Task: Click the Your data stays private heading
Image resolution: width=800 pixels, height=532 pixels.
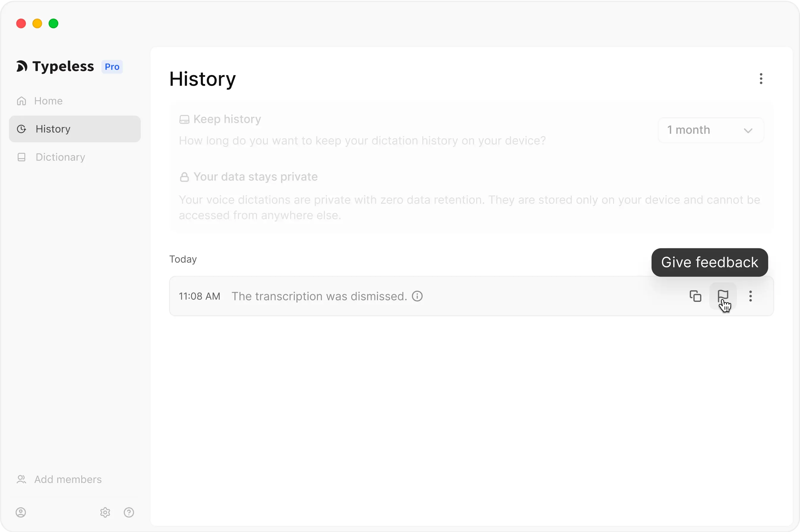Action: (255, 177)
